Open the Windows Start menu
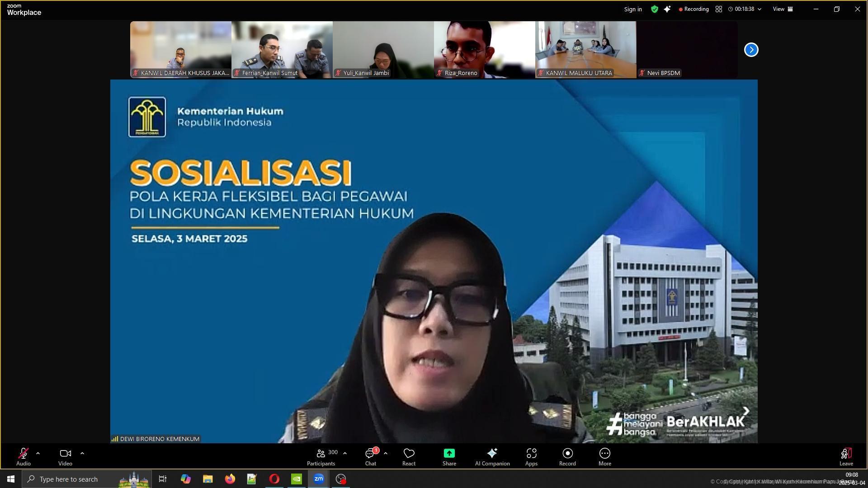 point(10,479)
